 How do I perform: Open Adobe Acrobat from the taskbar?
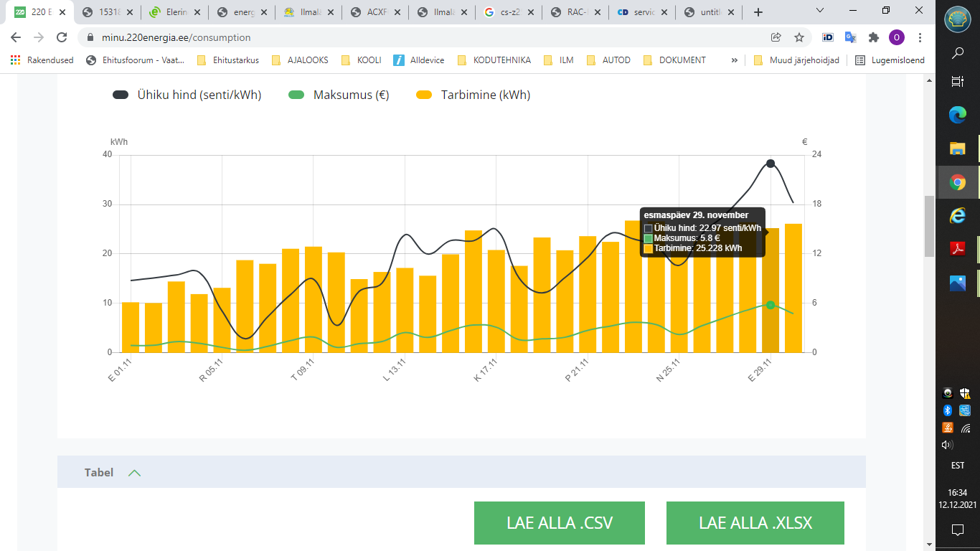coord(957,249)
